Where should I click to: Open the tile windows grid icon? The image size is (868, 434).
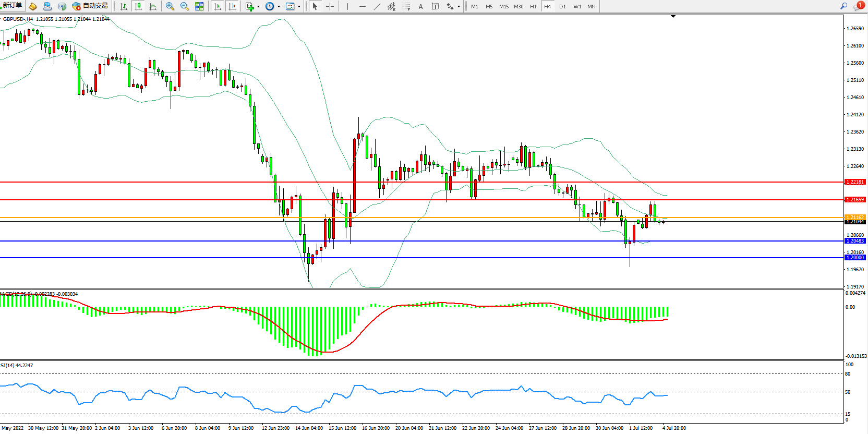click(x=199, y=6)
